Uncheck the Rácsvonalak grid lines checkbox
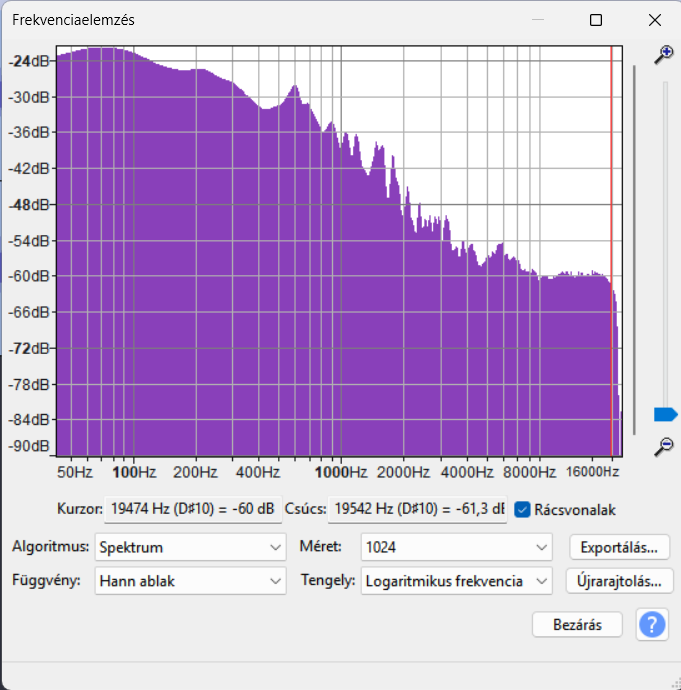Screen dimensions: 681x690 pyautogui.click(x=522, y=510)
